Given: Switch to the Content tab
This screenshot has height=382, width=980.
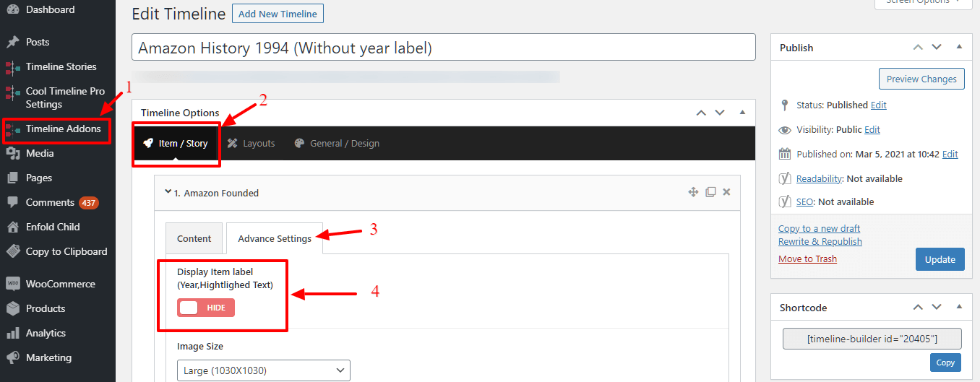Looking at the screenshot, I should (194, 238).
